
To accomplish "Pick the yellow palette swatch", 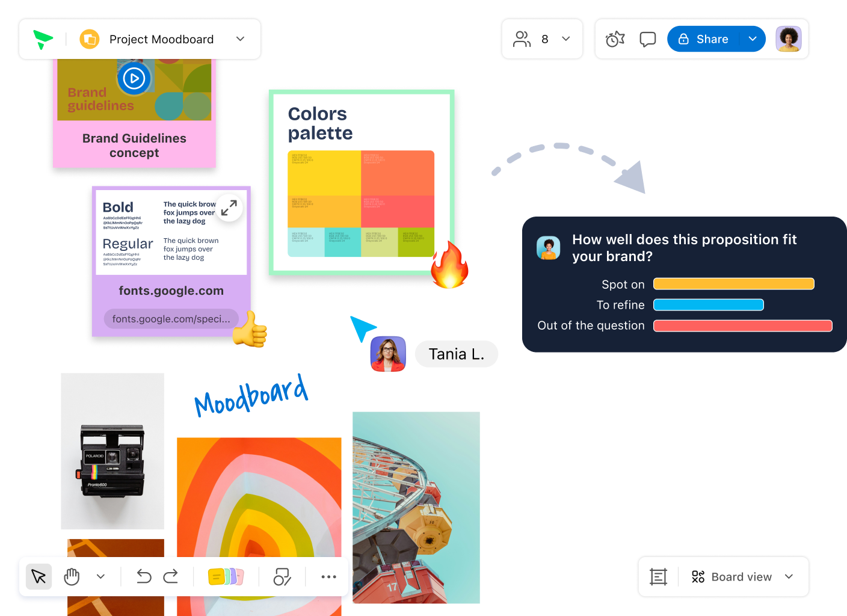I will coord(324,173).
